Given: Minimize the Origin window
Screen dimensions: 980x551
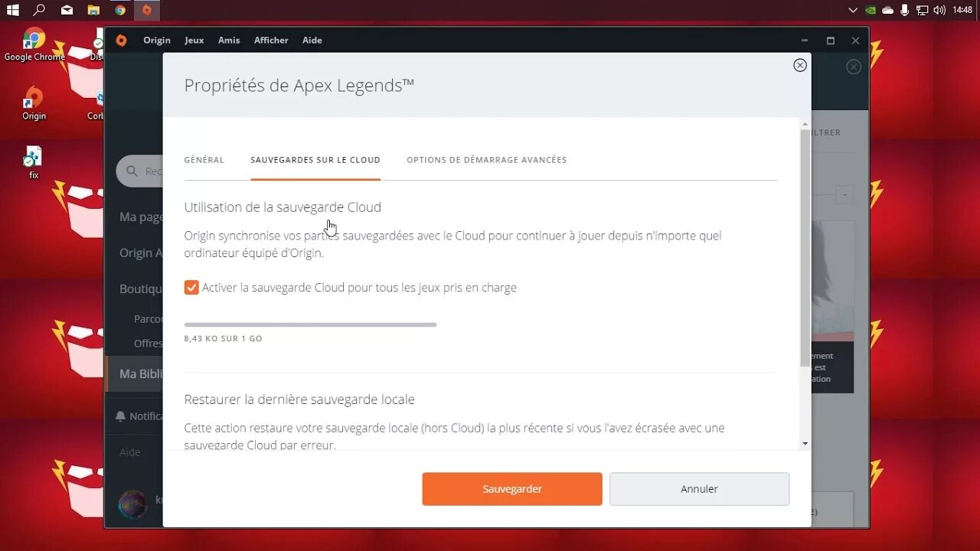Looking at the screenshot, I should click(x=805, y=41).
